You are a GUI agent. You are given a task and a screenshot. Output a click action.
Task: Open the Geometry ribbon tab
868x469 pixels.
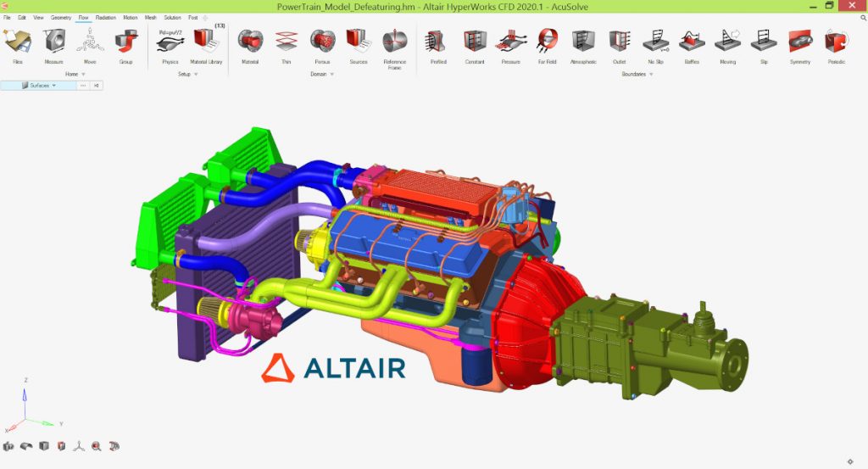tap(61, 17)
